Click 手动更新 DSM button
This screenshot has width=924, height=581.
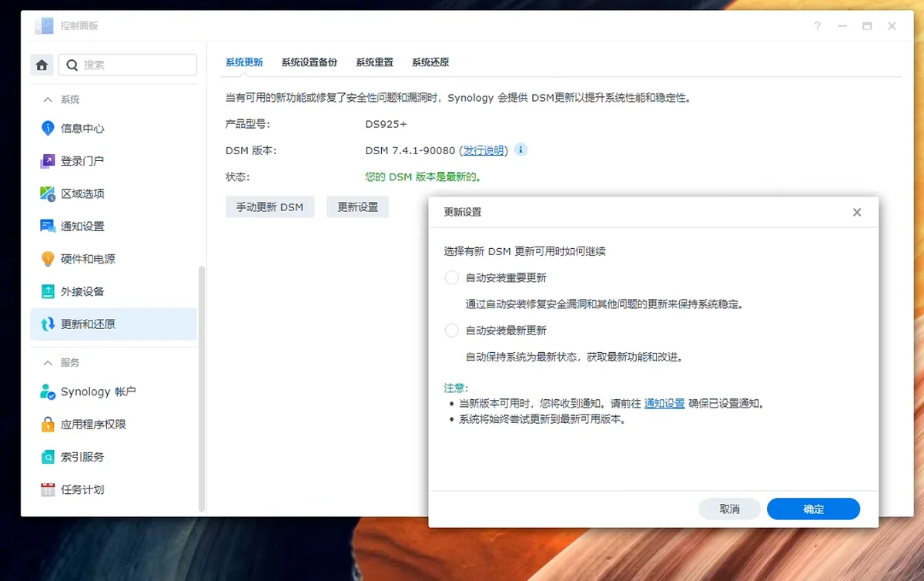click(x=269, y=207)
